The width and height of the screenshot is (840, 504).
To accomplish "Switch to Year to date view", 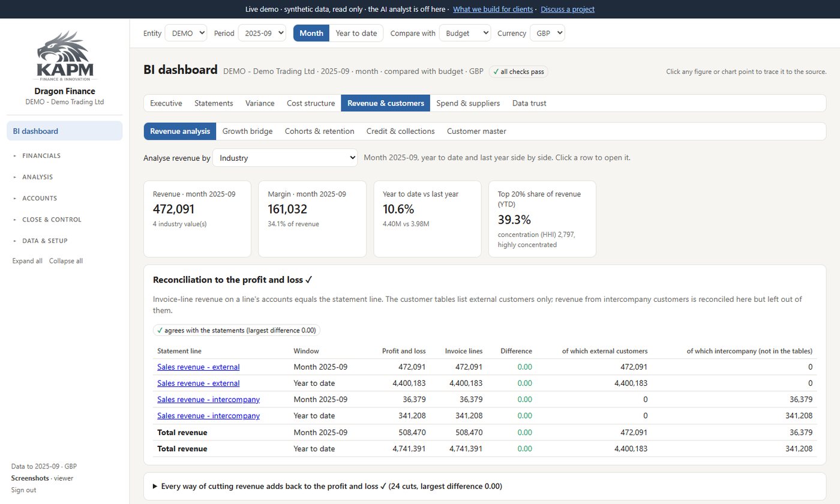I will click(356, 33).
